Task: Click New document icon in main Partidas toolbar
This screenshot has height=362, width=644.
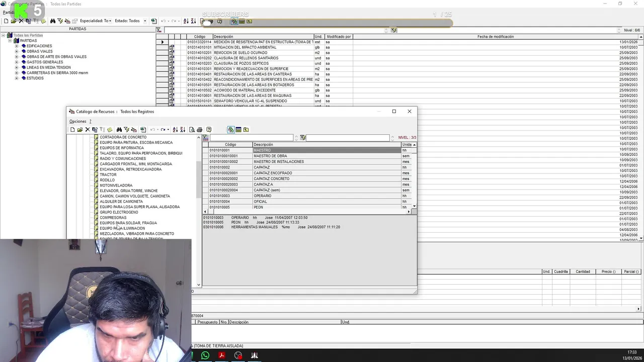Action: tap(6, 21)
